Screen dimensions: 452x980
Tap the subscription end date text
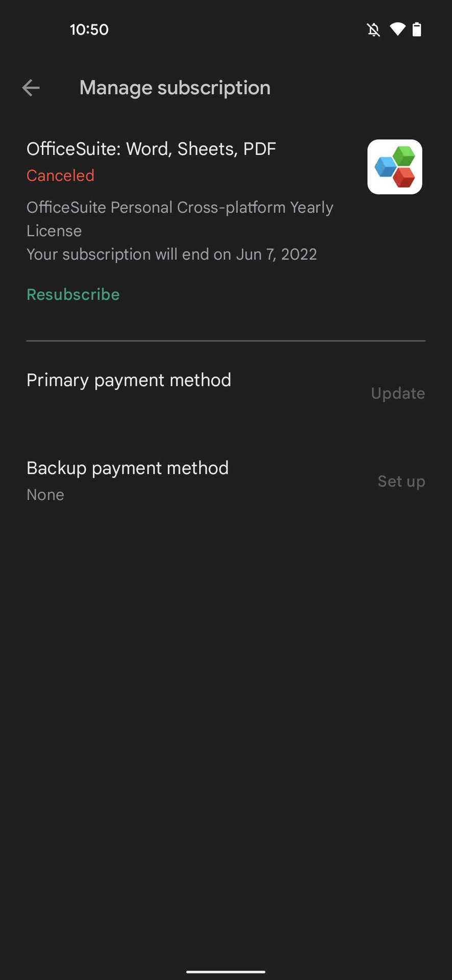(x=171, y=254)
